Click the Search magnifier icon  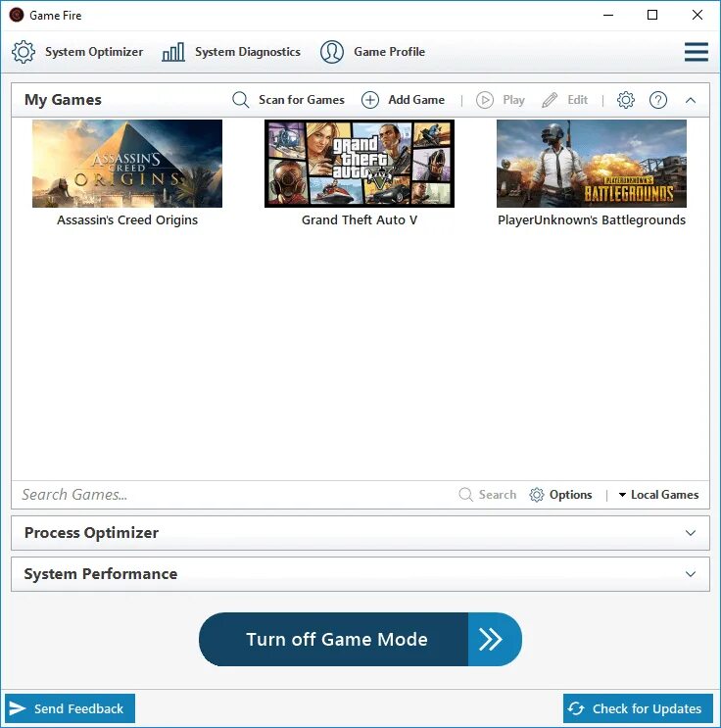point(465,495)
